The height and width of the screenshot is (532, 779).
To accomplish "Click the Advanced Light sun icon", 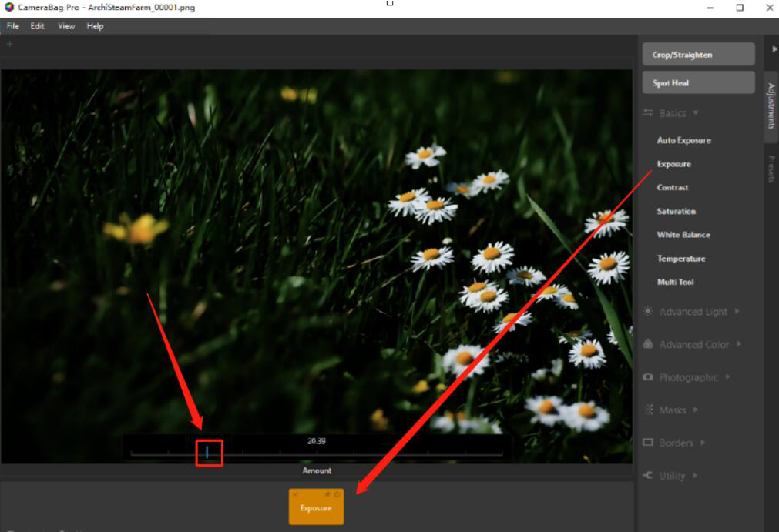I will coord(648,312).
